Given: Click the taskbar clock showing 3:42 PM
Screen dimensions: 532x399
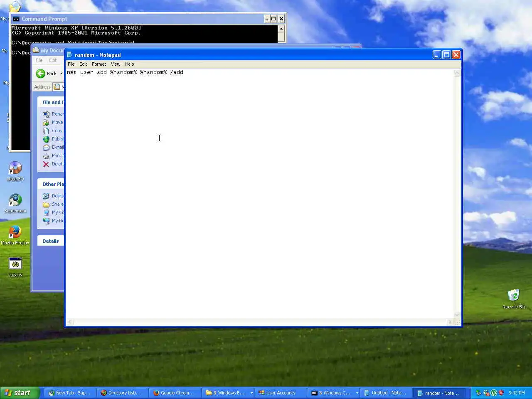Looking at the screenshot, I should click(x=516, y=393).
